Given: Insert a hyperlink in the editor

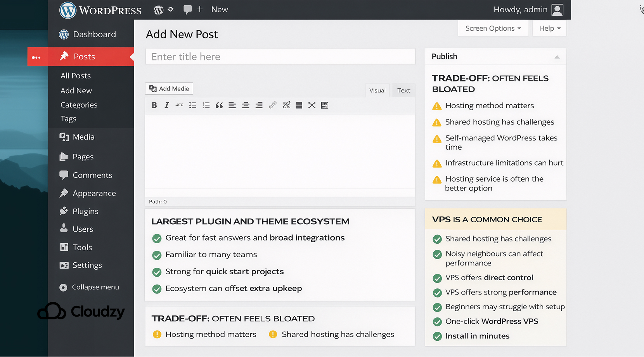Looking at the screenshot, I should coord(273,105).
